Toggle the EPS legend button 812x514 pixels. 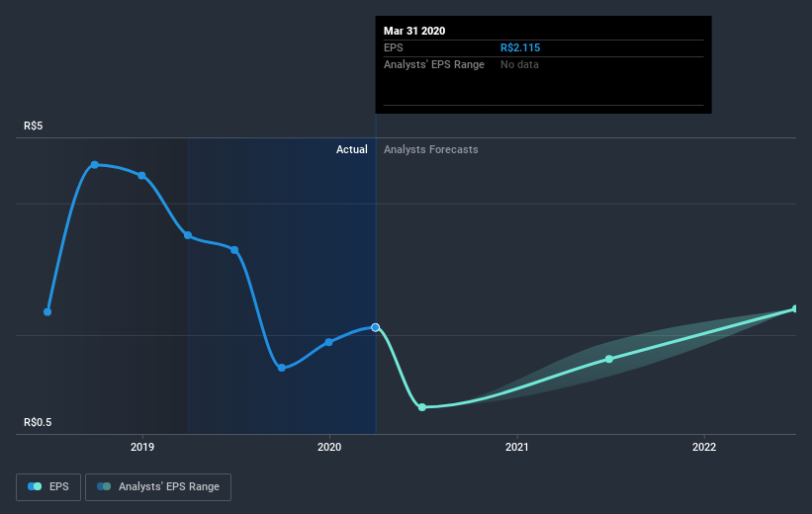[x=48, y=486]
